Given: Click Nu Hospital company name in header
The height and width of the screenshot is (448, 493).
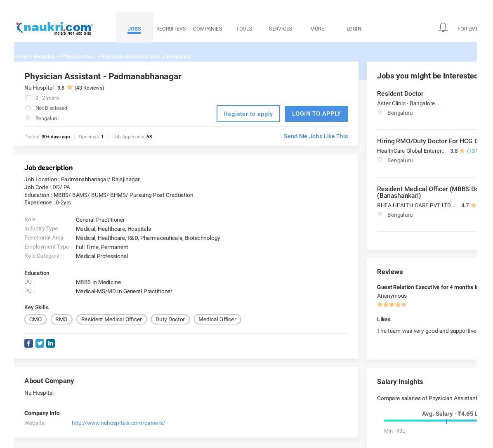Looking at the screenshot, I should [39, 88].
